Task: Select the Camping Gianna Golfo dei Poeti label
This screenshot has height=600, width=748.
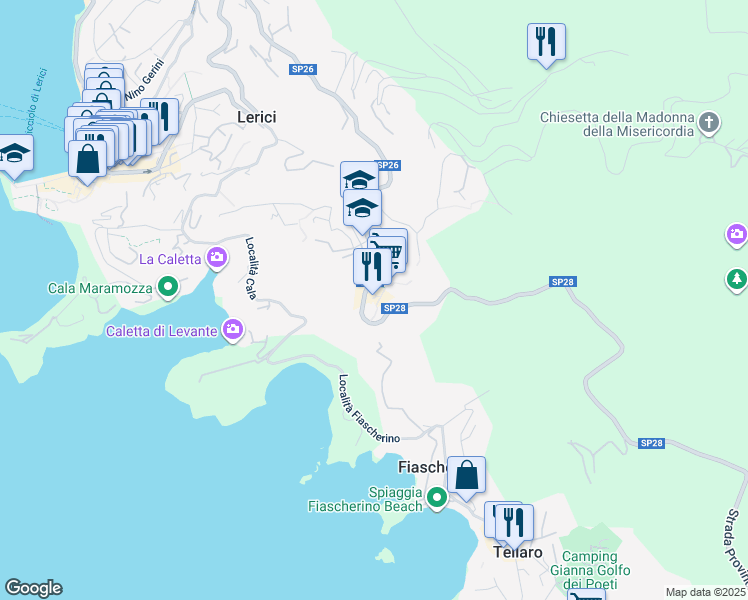Action: [x=595, y=570]
